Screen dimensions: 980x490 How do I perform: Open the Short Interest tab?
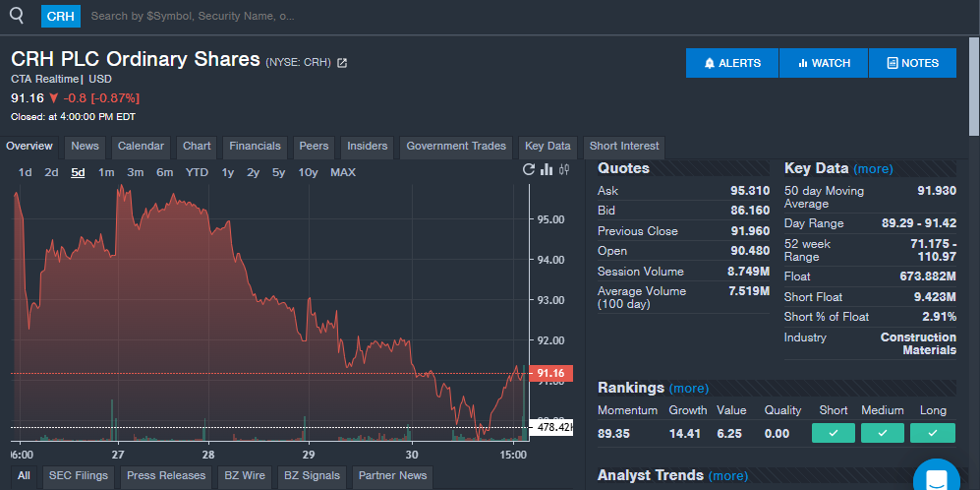click(624, 147)
